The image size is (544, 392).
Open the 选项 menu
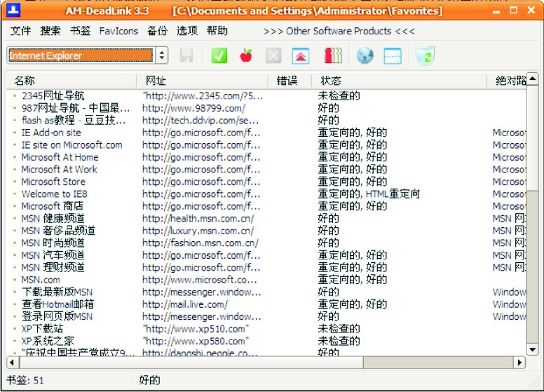coord(187,31)
